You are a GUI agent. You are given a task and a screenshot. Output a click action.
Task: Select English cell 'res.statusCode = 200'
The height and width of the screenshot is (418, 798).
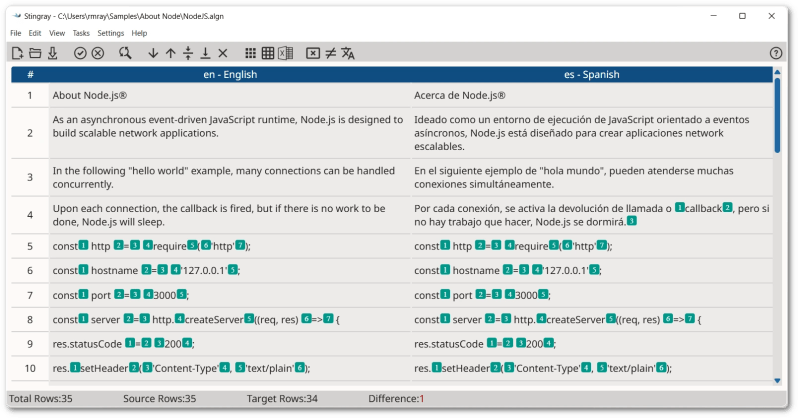[230, 344]
